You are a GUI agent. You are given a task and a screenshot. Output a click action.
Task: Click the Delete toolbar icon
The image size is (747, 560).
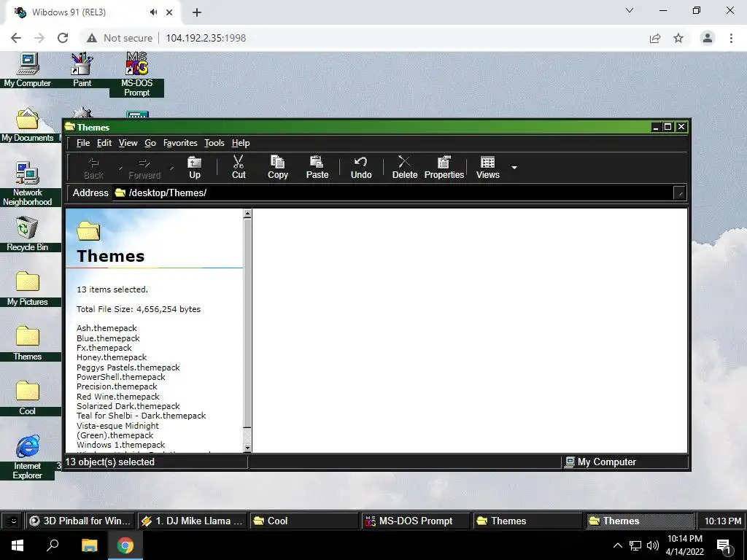tap(404, 167)
